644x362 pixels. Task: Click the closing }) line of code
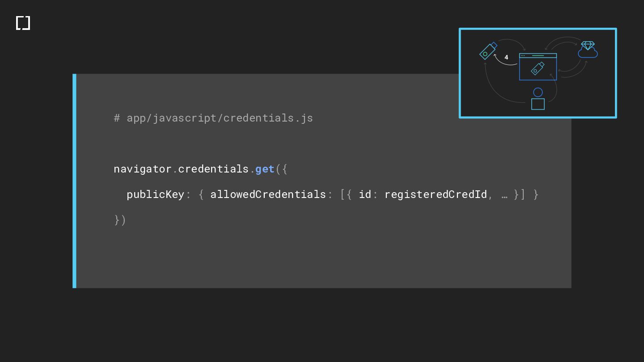tap(120, 220)
